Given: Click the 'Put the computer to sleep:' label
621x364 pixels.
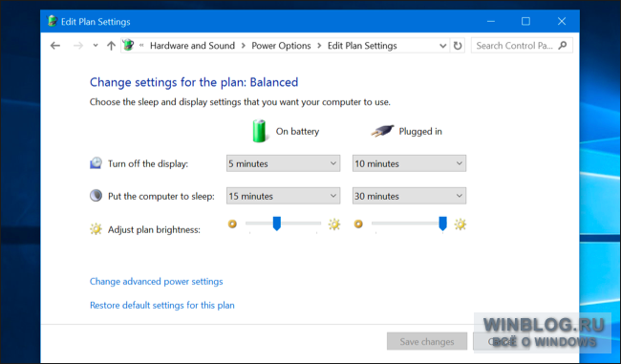Looking at the screenshot, I should [161, 196].
